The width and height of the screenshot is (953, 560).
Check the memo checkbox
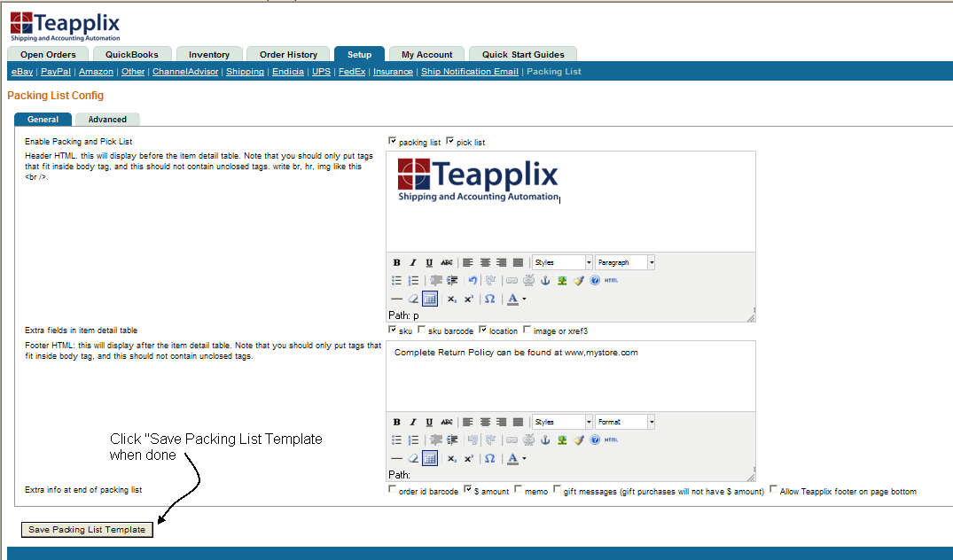518,489
